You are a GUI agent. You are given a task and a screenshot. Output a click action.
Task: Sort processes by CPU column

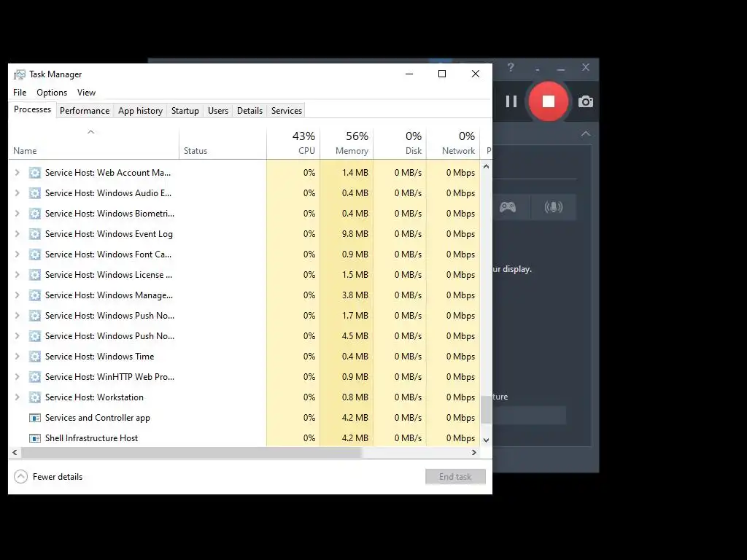[293, 143]
